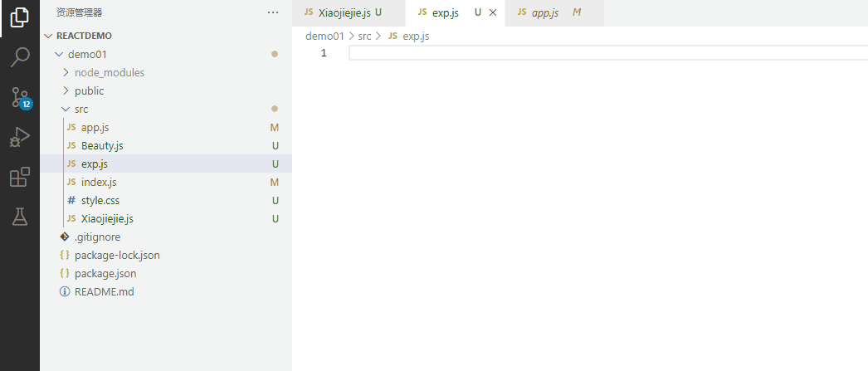Click the demo01 breadcrumb

tap(324, 36)
